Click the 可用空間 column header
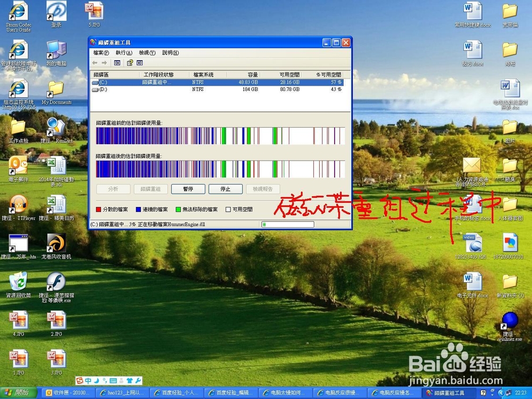 pyautogui.click(x=280, y=74)
